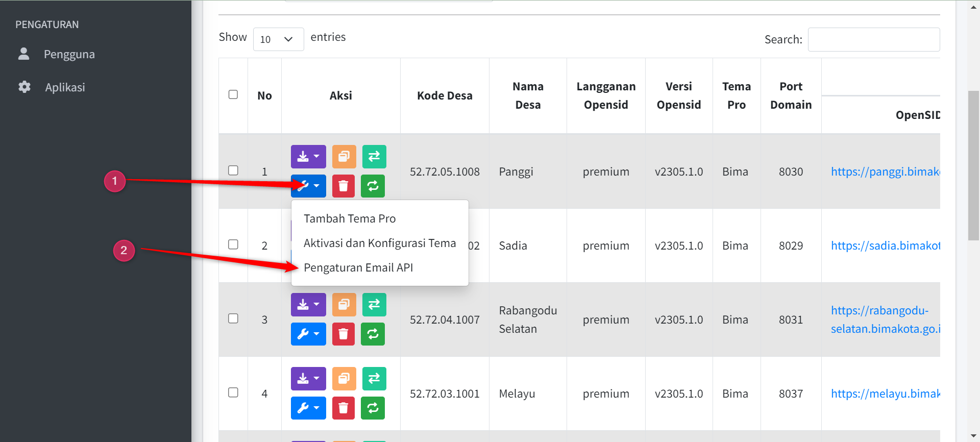The image size is (980, 442).
Task: Click the Pengguna user icon
Action: tap(23, 54)
